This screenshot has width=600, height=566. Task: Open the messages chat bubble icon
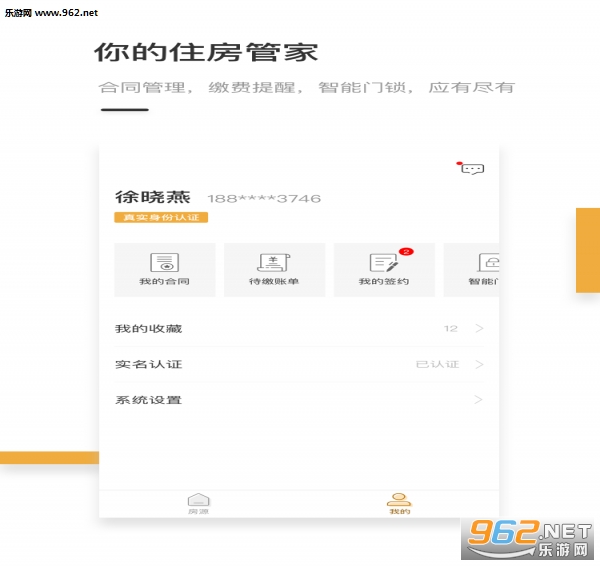coord(472,169)
